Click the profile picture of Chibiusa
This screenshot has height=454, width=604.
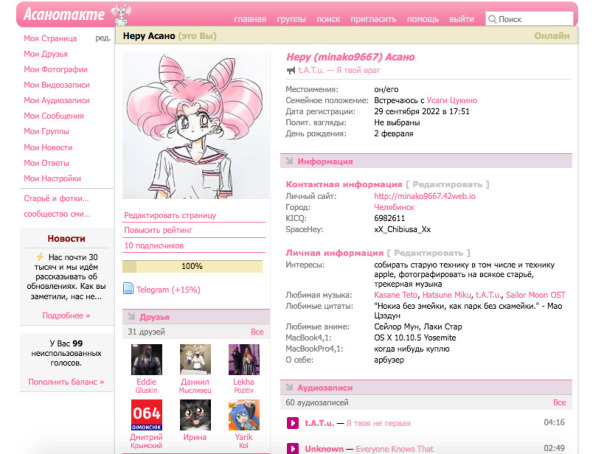click(x=196, y=126)
